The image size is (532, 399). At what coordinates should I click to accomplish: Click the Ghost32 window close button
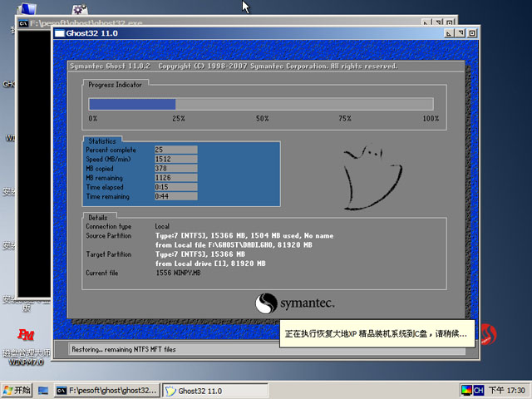tap(472, 33)
